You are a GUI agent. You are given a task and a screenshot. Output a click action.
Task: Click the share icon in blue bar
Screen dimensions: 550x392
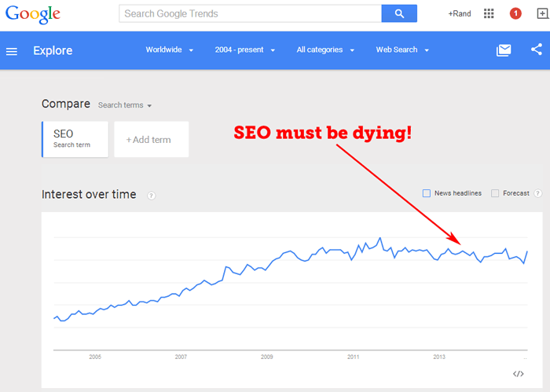tap(537, 49)
